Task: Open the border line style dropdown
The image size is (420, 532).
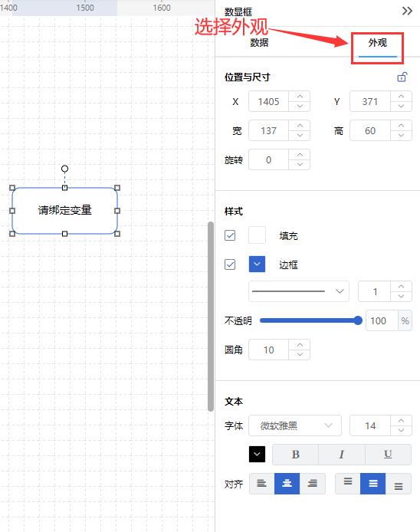Action: (299, 291)
